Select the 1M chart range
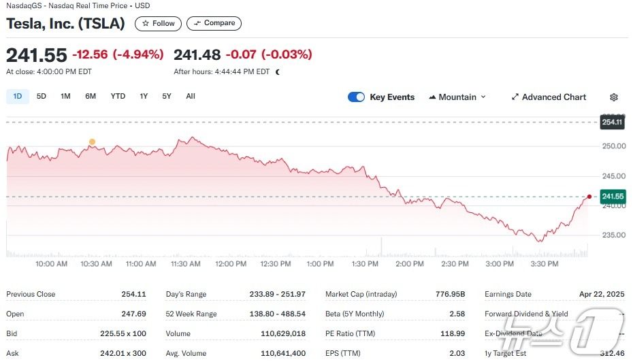The image size is (633, 364). [65, 97]
